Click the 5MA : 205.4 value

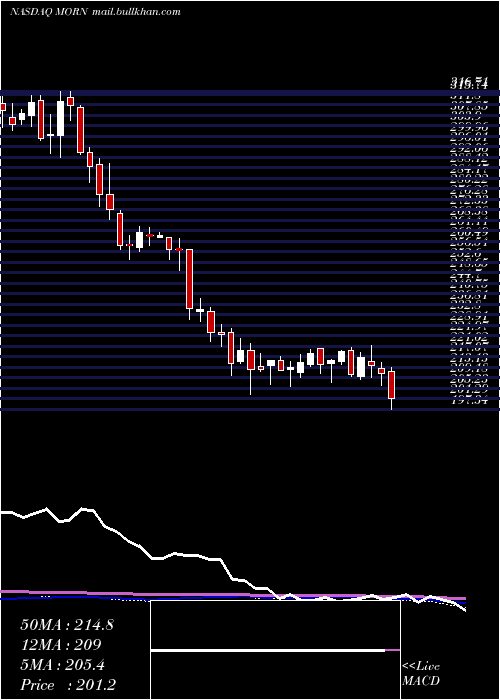point(62,665)
